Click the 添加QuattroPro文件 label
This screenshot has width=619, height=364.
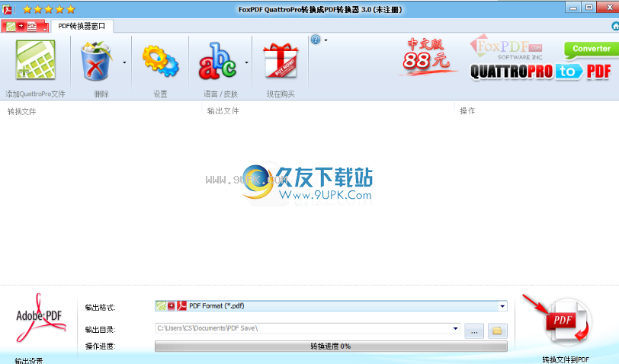(35, 94)
